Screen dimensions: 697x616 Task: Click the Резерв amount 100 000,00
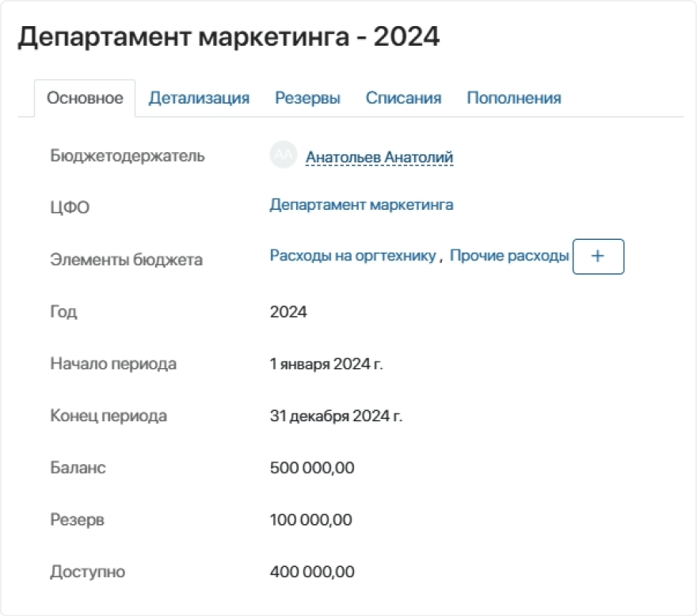tap(311, 520)
